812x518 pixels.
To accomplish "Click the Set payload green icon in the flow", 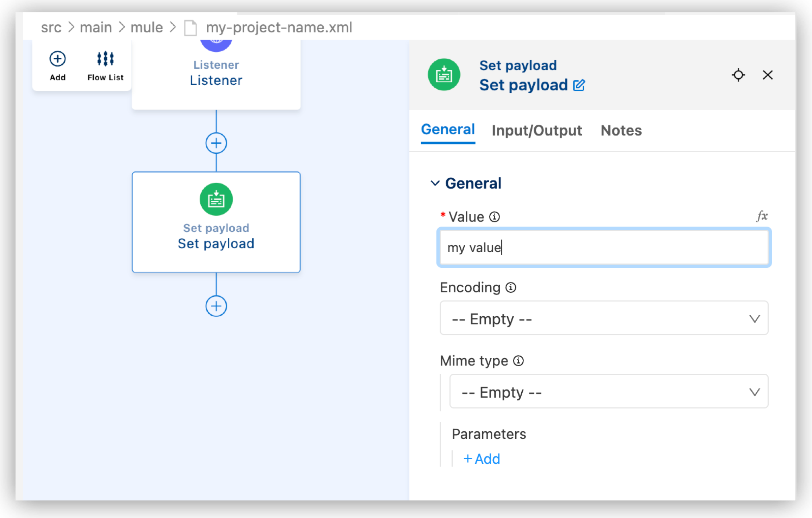I will tap(215, 199).
